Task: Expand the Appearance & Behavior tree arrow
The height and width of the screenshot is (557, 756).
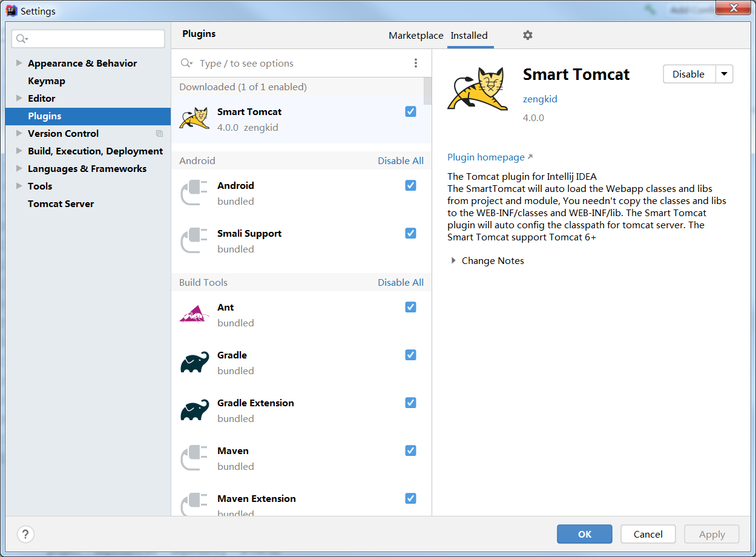Action: click(x=19, y=63)
